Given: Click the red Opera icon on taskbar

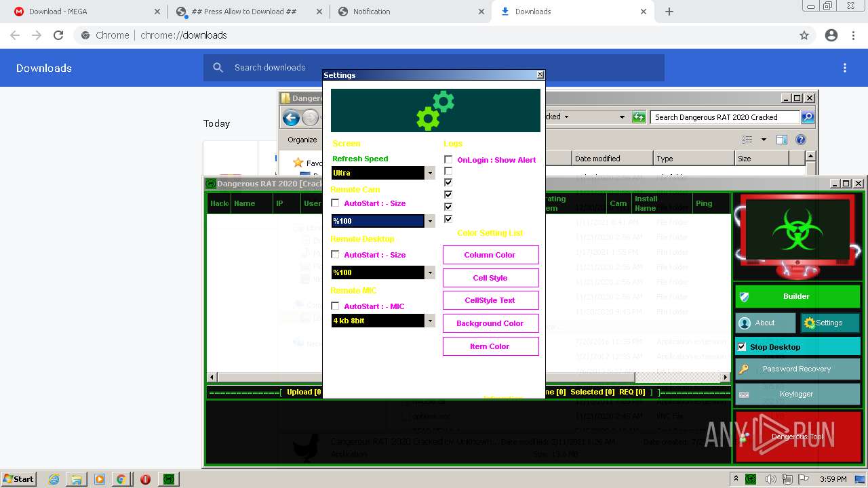Looking at the screenshot, I should [x=145, y=479].
